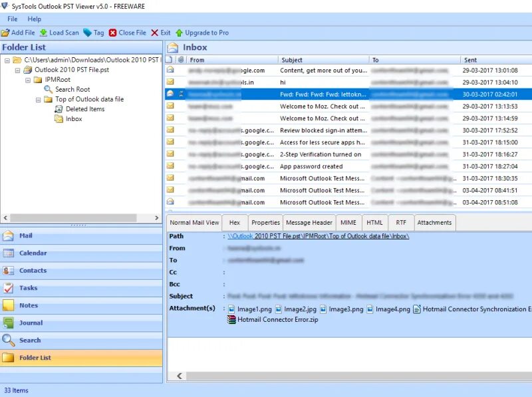Click the Inbox folder icon in tree

pyautogui.click(x=59, y=119)
